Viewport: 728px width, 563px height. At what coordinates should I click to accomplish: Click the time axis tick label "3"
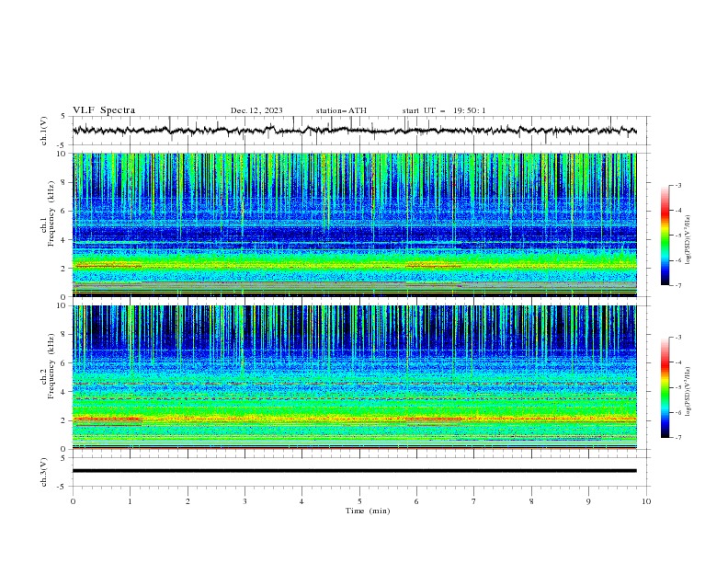tap(245, 501)
